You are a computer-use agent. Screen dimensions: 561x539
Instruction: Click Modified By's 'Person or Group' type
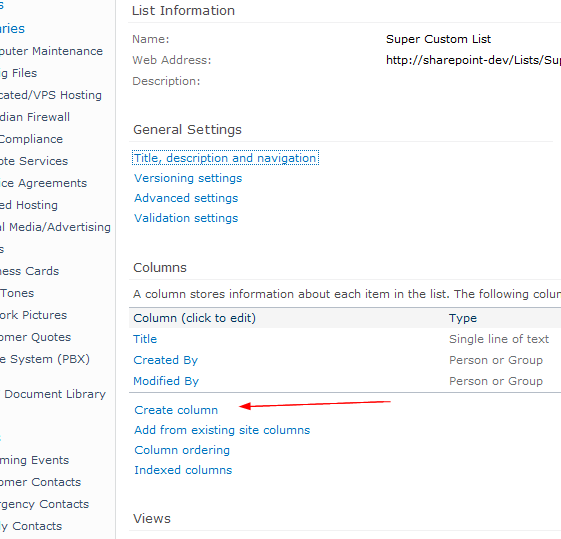pos(496,381)
